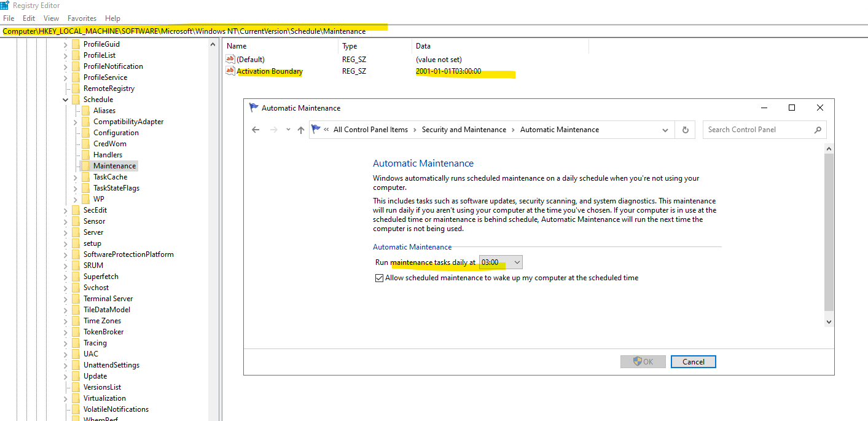The height and width of the screenshot is (421, 868).
Task: Click the up arrow navigation button
Action: click(300, 130)
